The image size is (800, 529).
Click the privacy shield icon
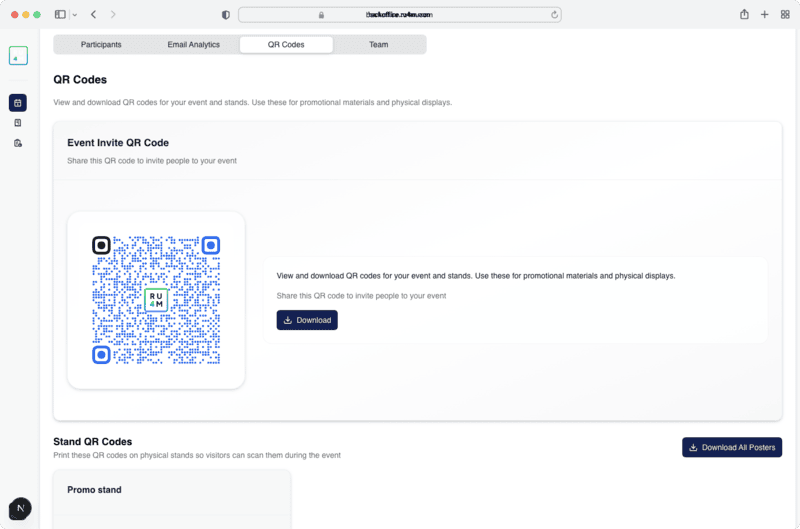point(225,15)
